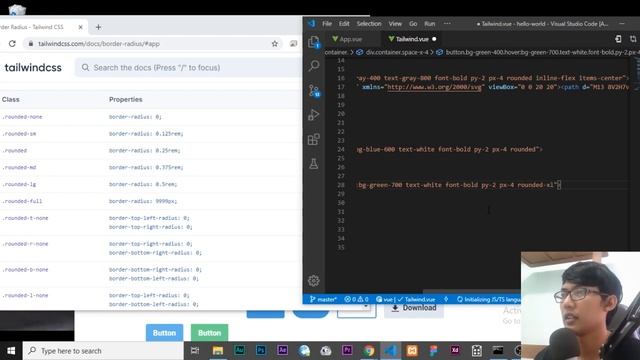
Task: Click the vue Tailwind.vue status item
Action: tap(405, 299)
